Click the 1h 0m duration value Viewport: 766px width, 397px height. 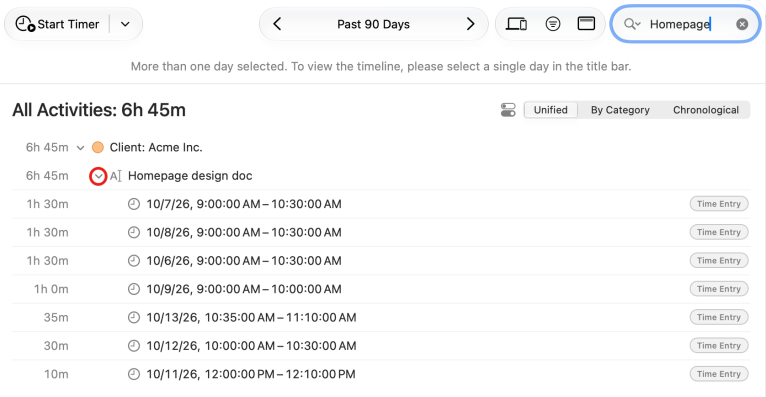[51, 289]
